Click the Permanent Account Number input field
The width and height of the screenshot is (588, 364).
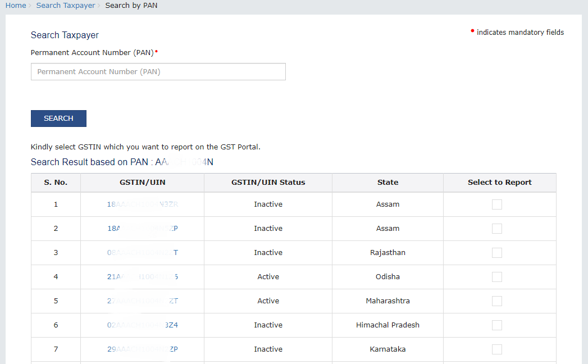coord(158,71)
